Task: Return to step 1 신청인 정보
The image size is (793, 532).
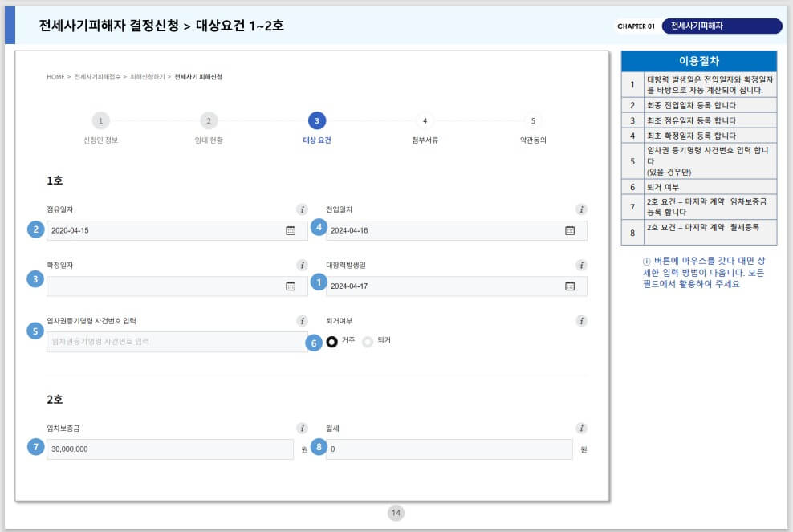Action: [x=100, y=120]
